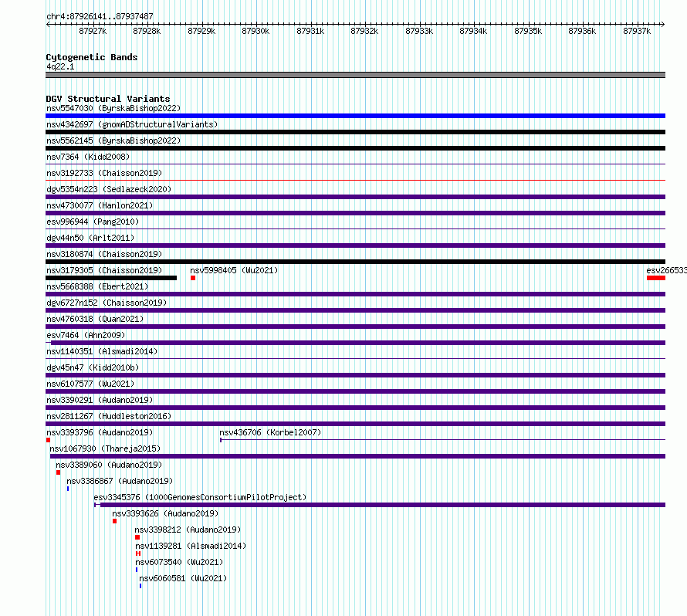Image resolution: width=687 pixels, height=616 pixels.
Task: Select nsv2811267 (Huddleston2016) label
Action: coord(109,416)
